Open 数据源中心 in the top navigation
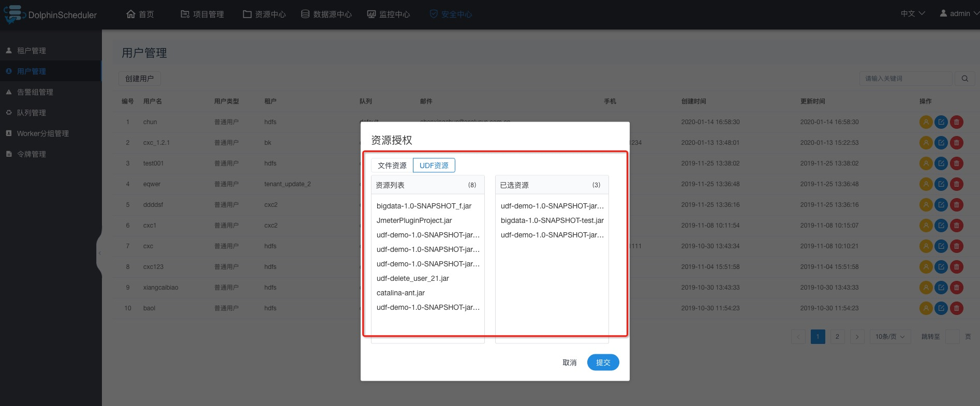Viewport: 980px width, 406px height. click(326, 14)
